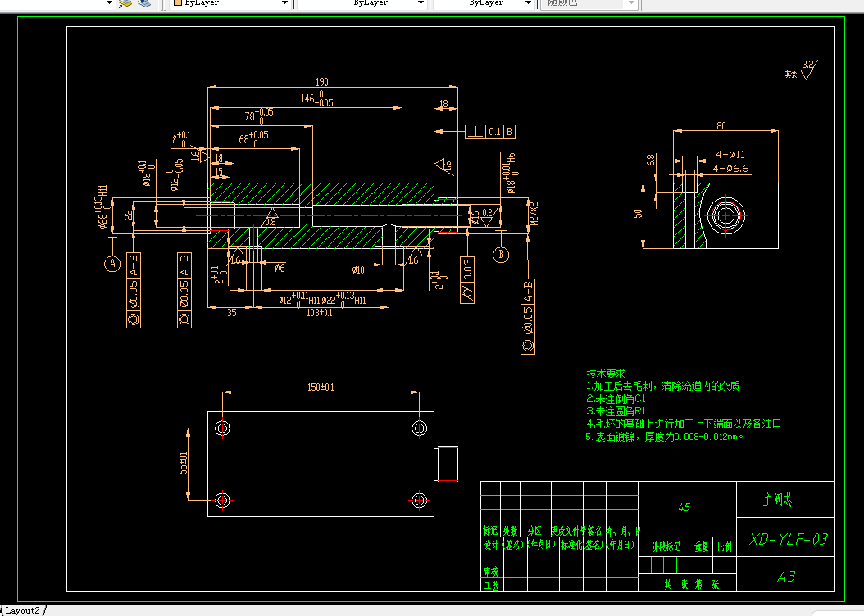Click the layer previous icon in toolbar

(125, 3)
